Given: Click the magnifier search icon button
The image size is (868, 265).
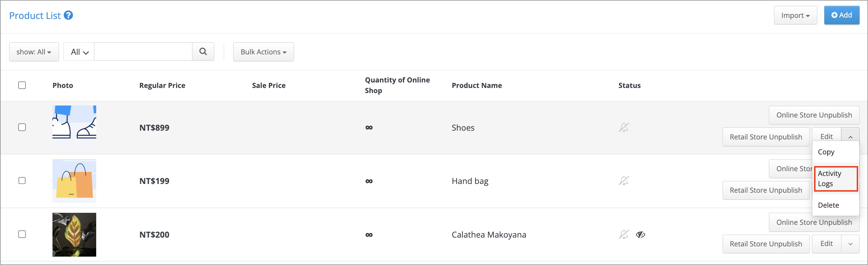Looking at the screenshot, I should pyautogui.click(x=203, y=51).
